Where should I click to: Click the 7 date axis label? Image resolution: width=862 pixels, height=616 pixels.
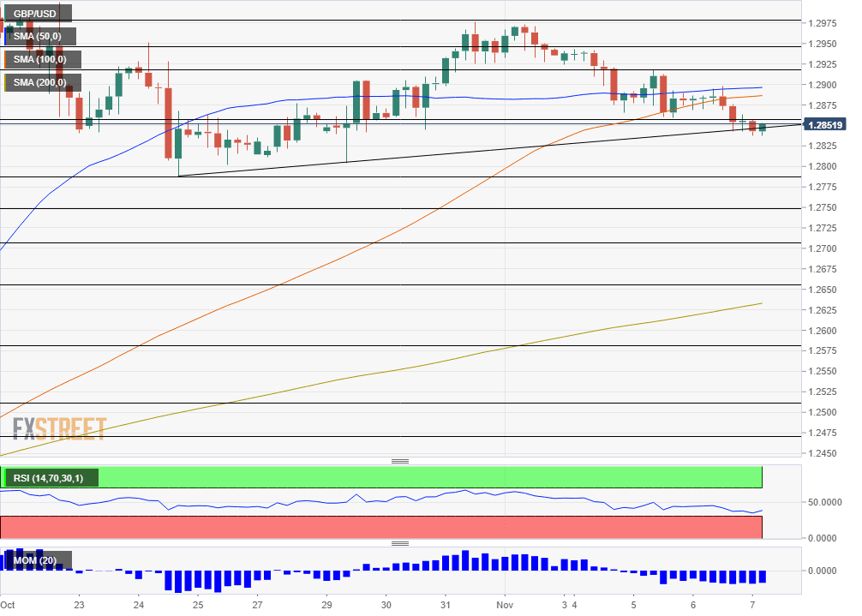(x=752, y=605)
